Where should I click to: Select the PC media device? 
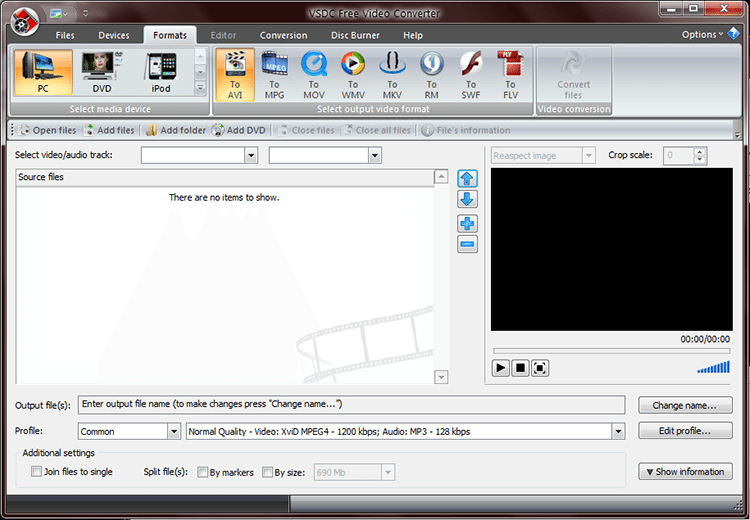click(x=43, y=72)
